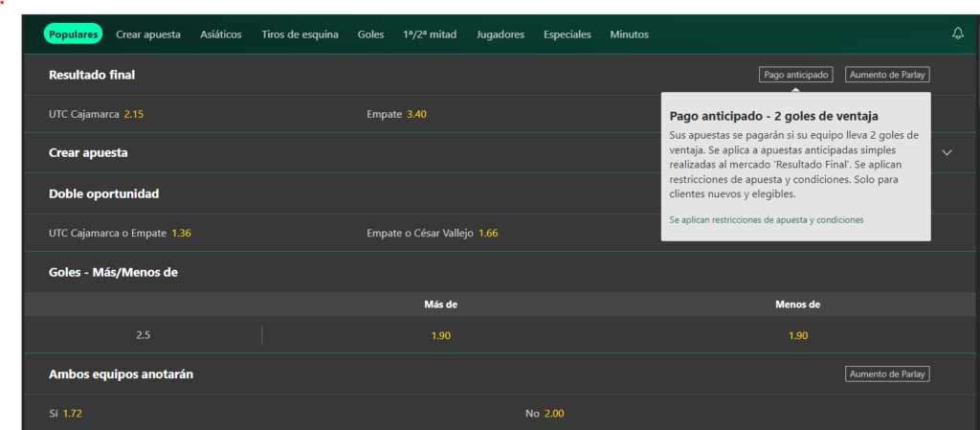Click Aumento de Parlay badge in Resultado final
This screenshot has height=430, width=980.
click(887, 75)
